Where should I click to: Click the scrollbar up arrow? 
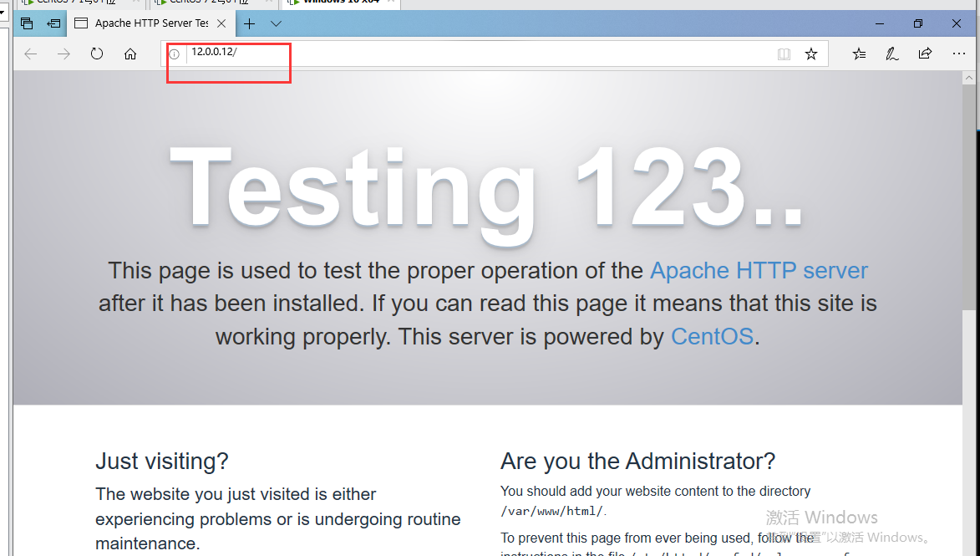click(969, 79)
